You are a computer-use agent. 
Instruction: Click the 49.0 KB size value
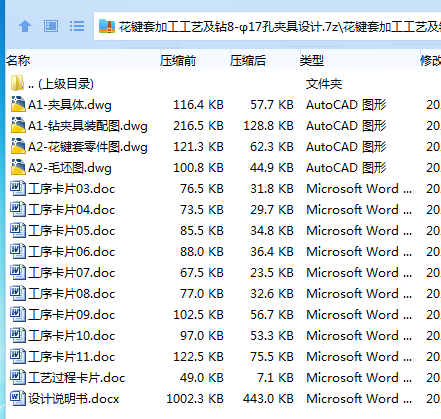coord(202,378)
